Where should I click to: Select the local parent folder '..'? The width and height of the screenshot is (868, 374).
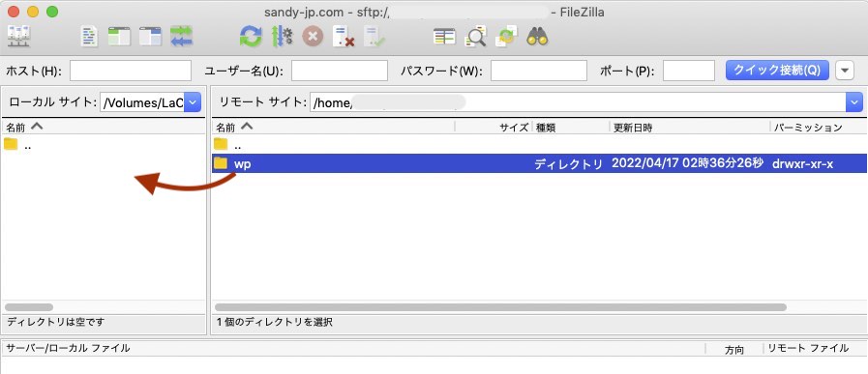point(104,145)
